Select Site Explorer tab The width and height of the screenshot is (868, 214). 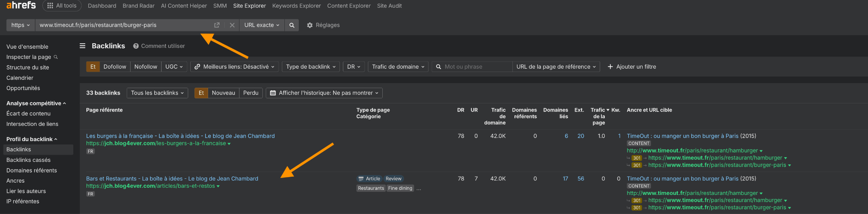pyautogui.click(x=250, y=6)
